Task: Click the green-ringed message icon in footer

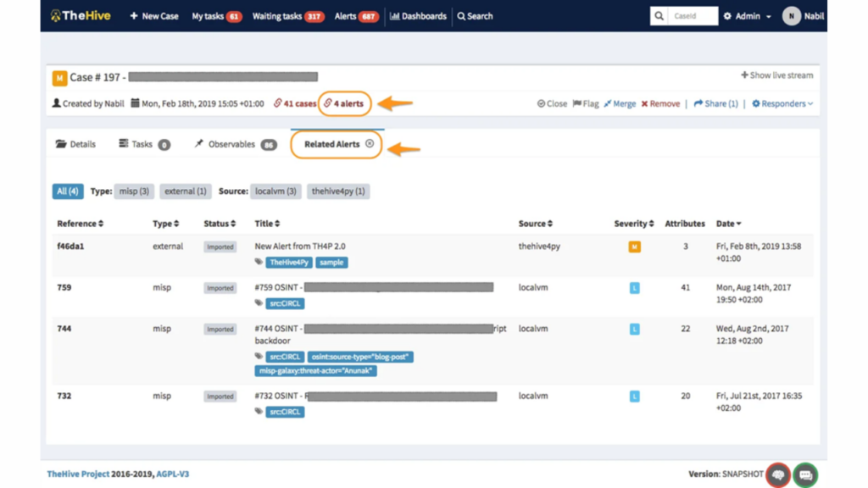Action: [805, 474]
